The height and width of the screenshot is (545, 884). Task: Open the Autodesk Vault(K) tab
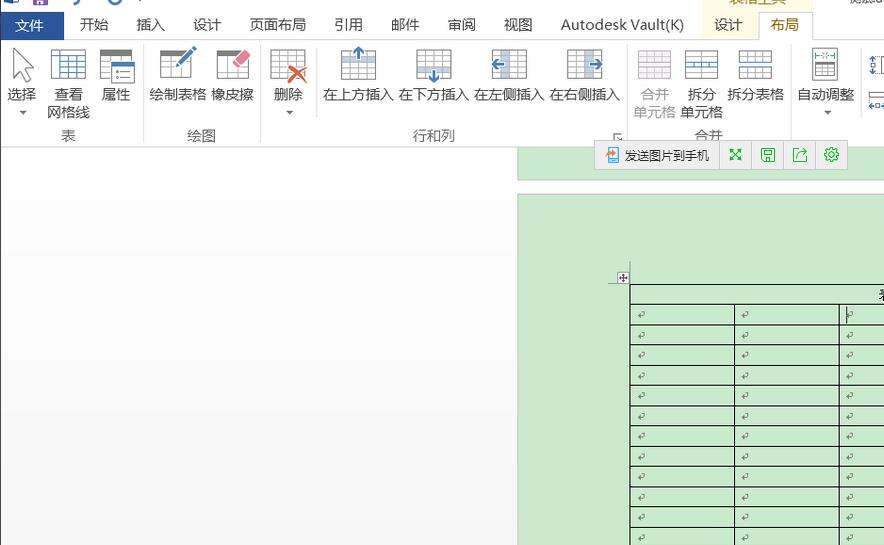point(622,25)
